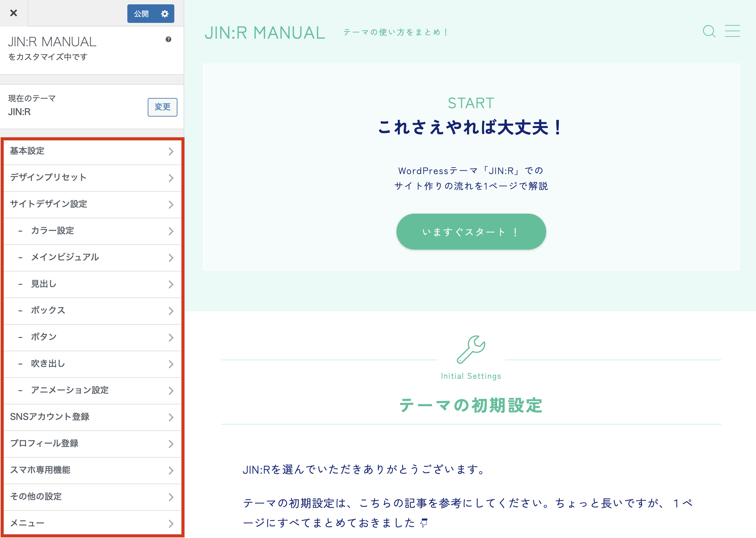Select the アニメーション設定 row
Image resolution: width=756 pixels, height=538 pixels.
coord(92,391)
